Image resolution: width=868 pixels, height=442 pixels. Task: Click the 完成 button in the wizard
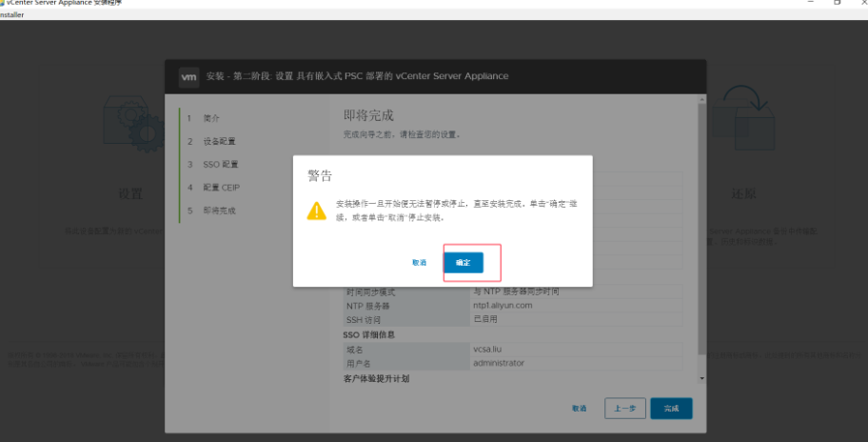tap(671, 409)
